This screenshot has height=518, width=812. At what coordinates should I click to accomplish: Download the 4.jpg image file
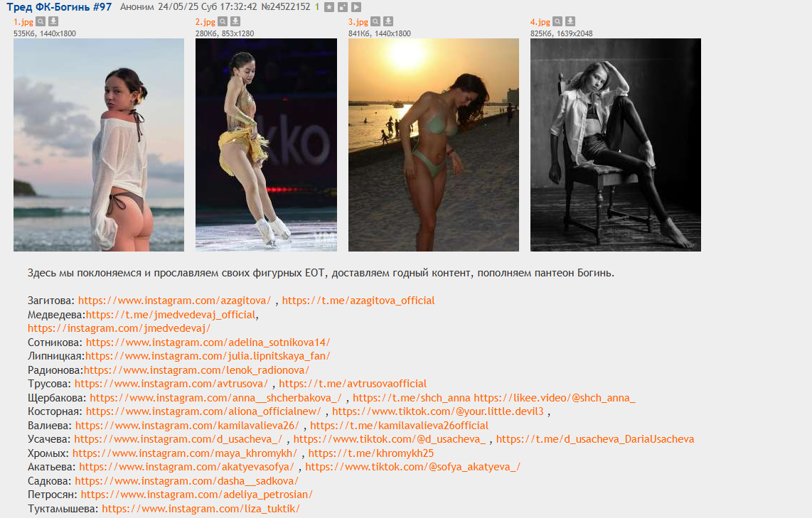[570, 22]
